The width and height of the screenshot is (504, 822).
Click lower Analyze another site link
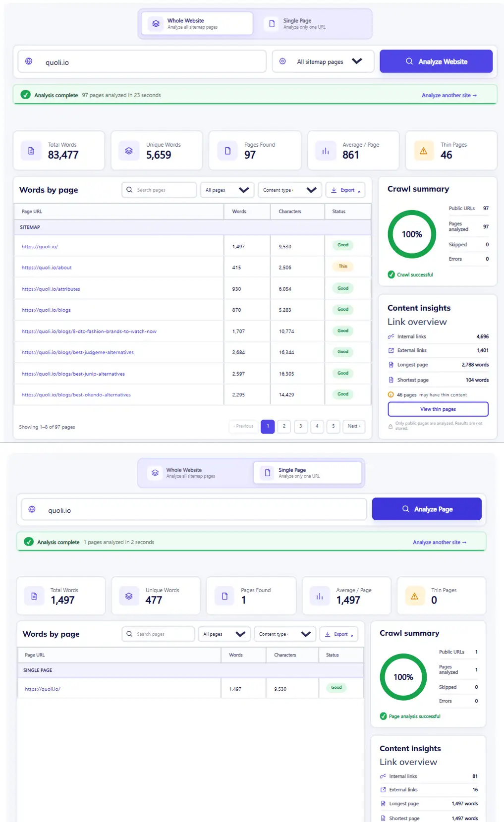pos(440,543)
